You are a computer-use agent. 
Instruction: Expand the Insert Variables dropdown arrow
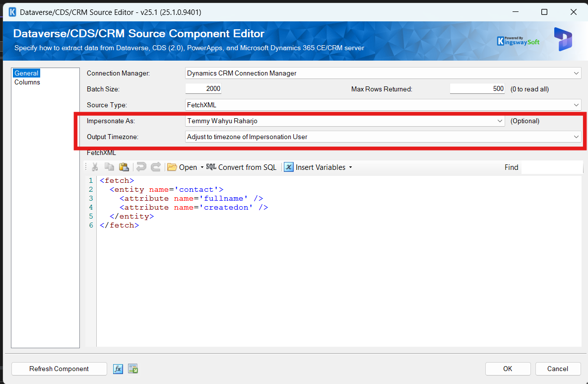point(351,167)
